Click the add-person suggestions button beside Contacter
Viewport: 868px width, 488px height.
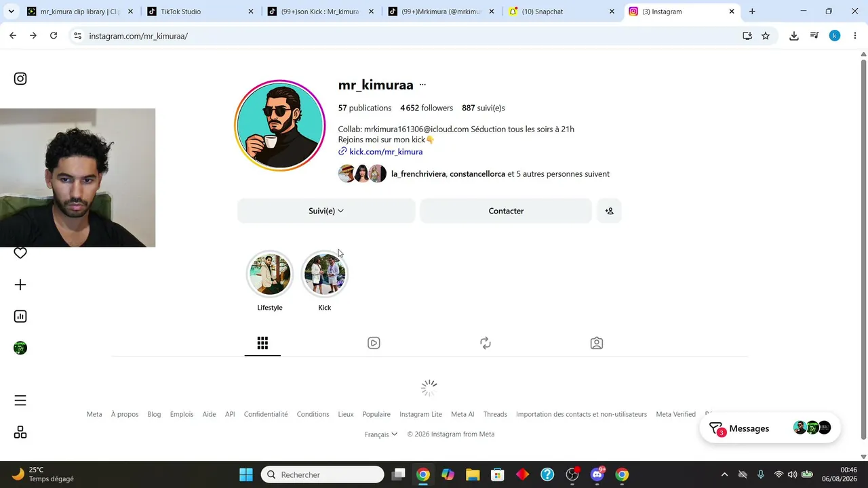pos(609,211)
